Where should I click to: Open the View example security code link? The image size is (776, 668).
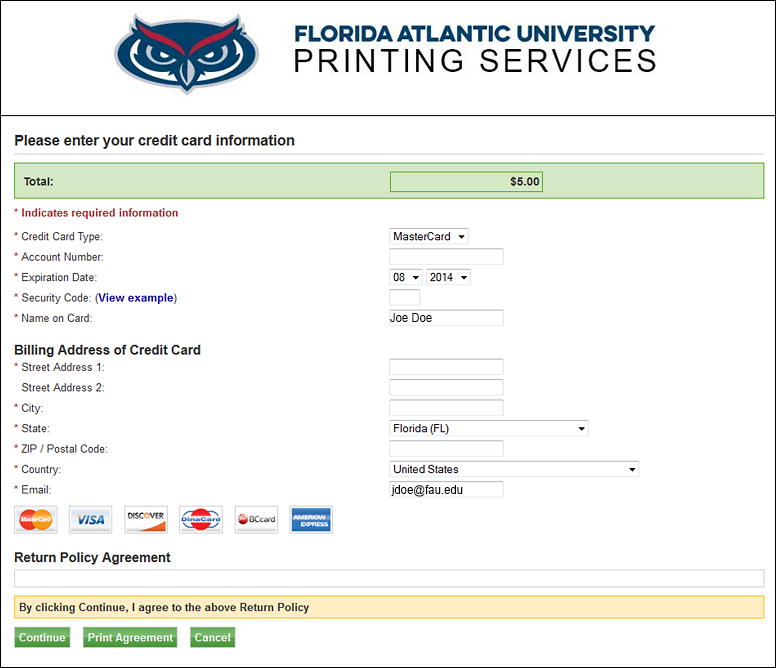tap(135, 298)
